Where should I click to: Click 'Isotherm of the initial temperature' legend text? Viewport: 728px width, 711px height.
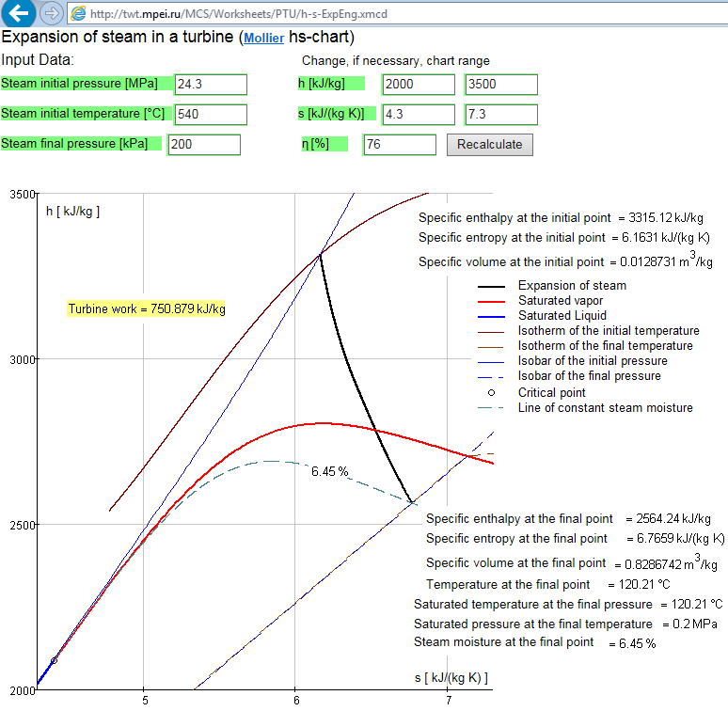(609, 331)
